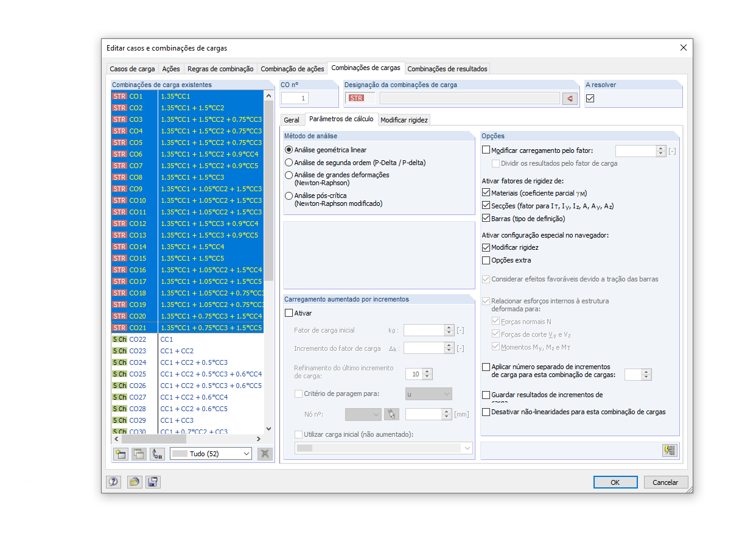Click the red arrow beside designation field
The height and width of the screenshot is (533, 756).
[x=570, y=98]
